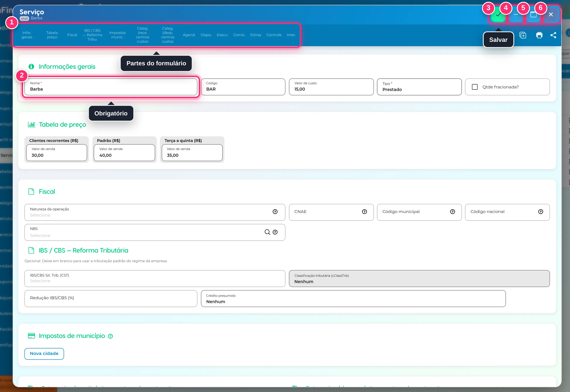
Task: Toggle the Qtde fracionada checkbox
Action: click(x=475, y=87)
